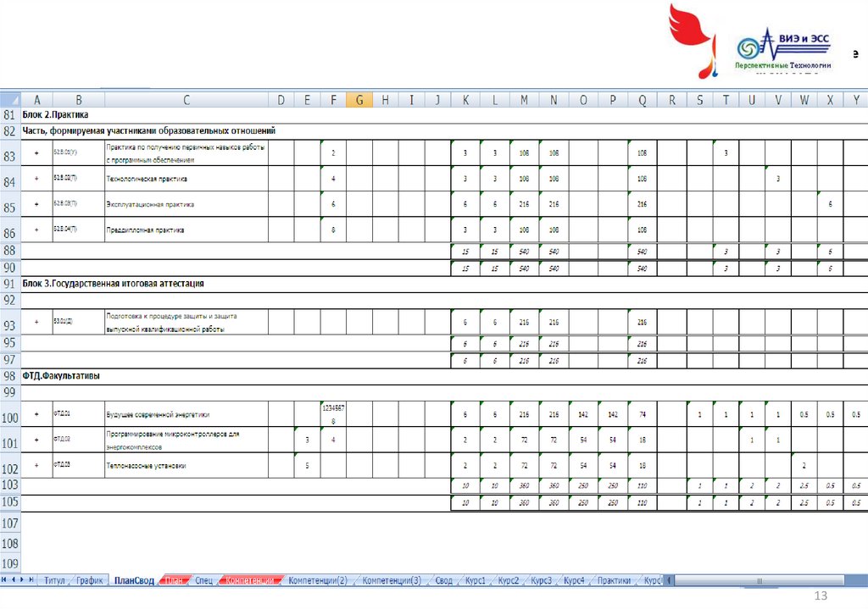The width and height of the screenshot is (868, 609).
Task: Select column X header
Action: [830, 100]
